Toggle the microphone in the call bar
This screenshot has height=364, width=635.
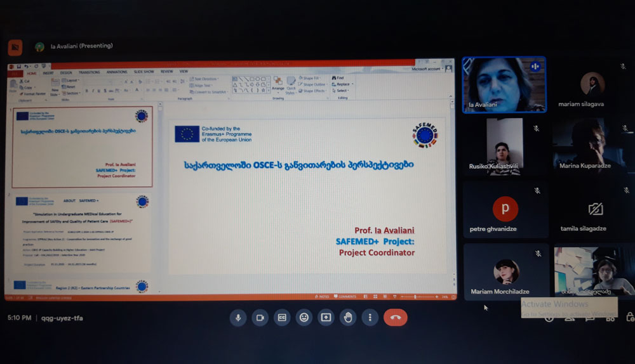point(238,318)
